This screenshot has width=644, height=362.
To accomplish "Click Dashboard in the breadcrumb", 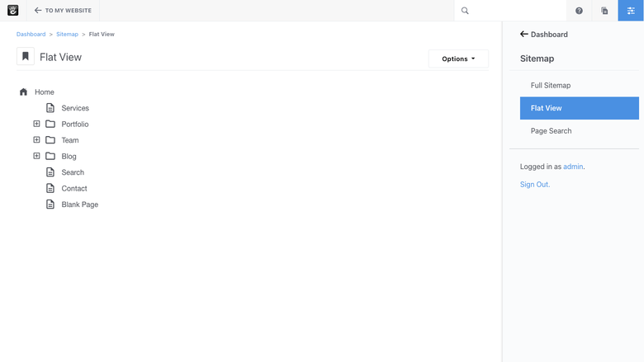I will (x=31, y=34).
